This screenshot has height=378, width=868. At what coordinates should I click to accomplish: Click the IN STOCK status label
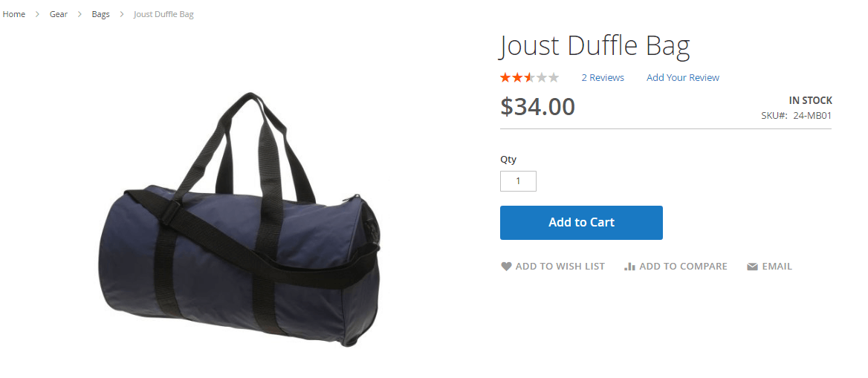pyautogui.click(x=811, y=101)
